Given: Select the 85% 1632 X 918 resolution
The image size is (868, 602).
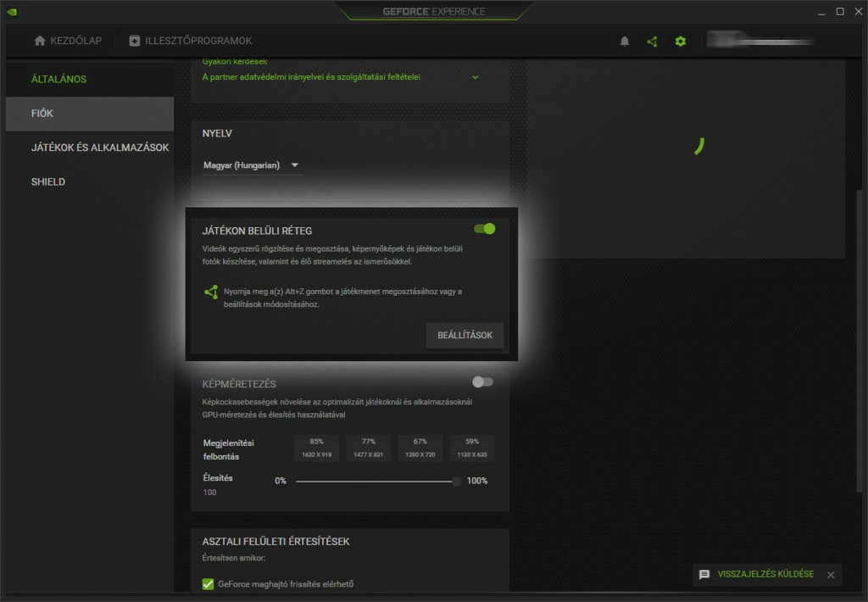Looking at the screenshot, I should (317, 448).
